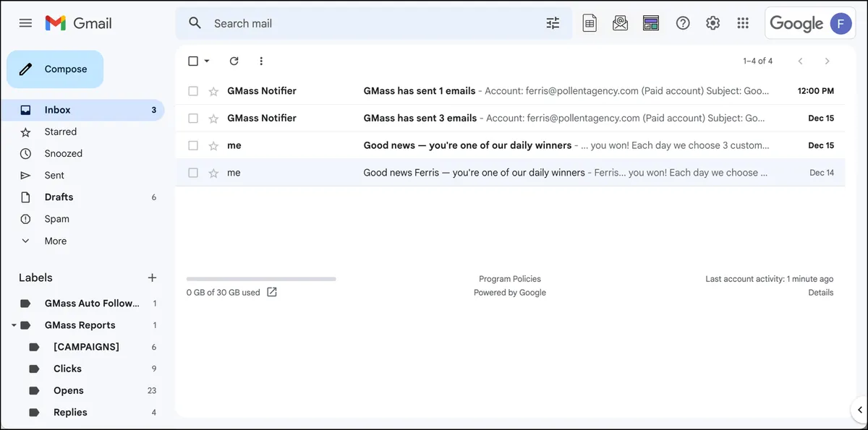Open Google apps grid

pyautogui.click(x=743, y=23)
